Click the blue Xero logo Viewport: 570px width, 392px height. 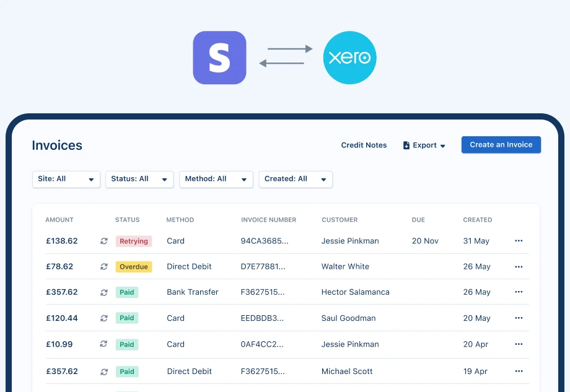[x=349, y=58]
